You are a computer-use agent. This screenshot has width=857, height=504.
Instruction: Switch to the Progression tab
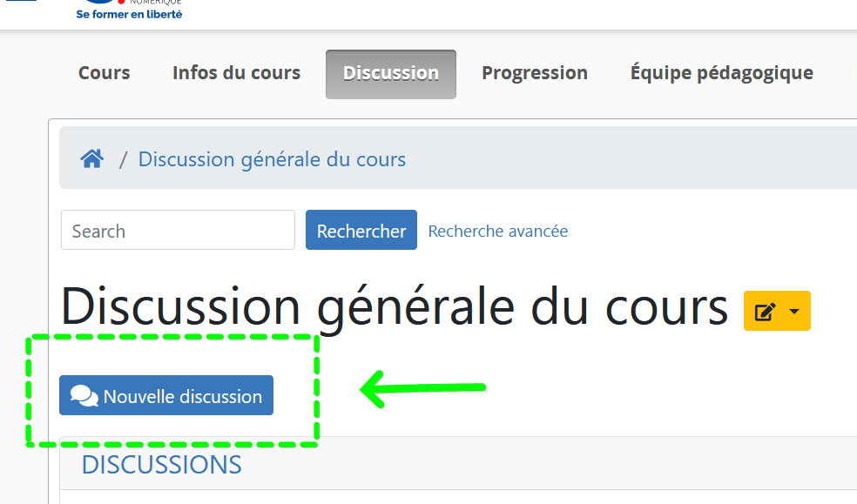[x=534, y=73]
